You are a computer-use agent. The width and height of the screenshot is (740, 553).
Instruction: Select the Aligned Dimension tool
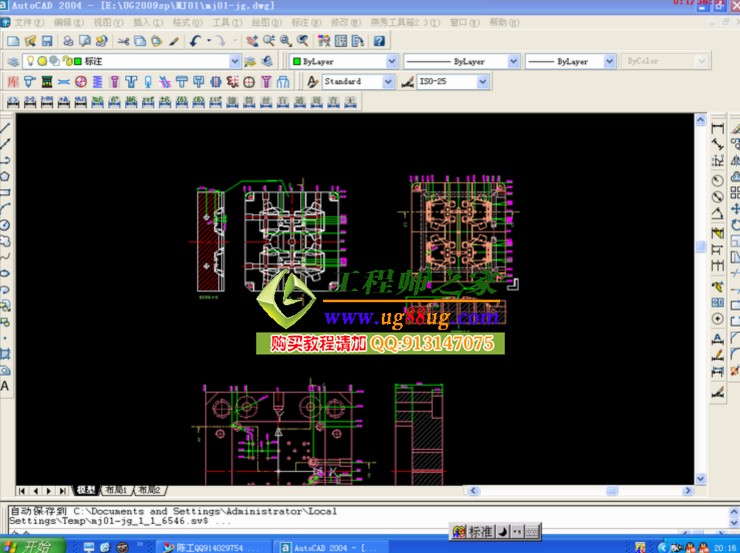[x=718, y=144]
